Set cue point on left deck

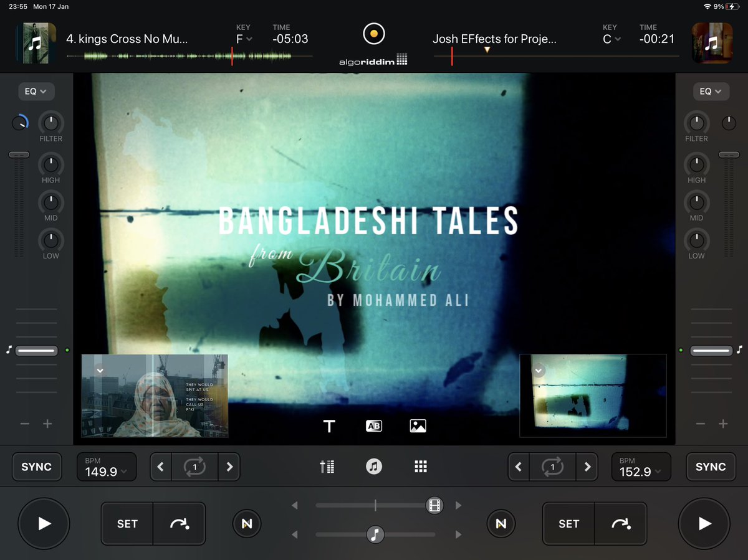(127, 524)
